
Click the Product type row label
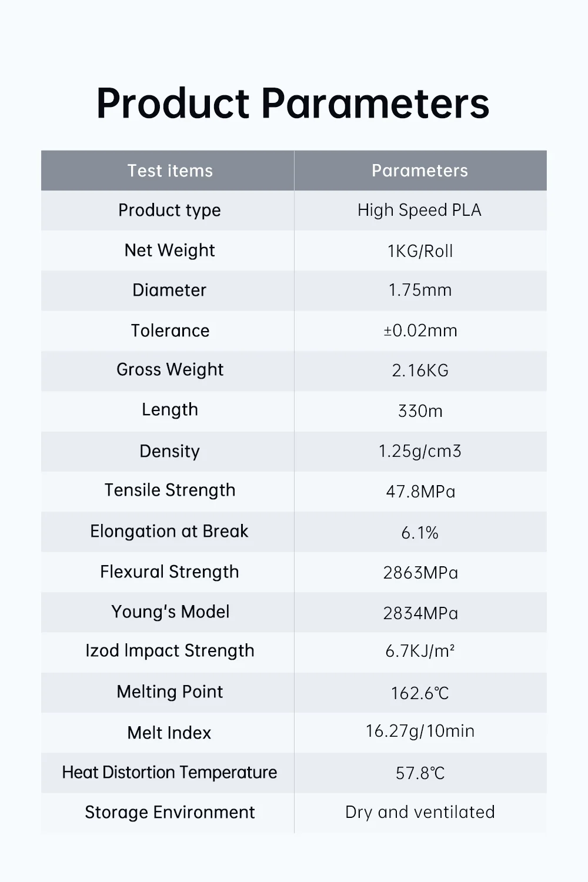(x=169, y=211)
